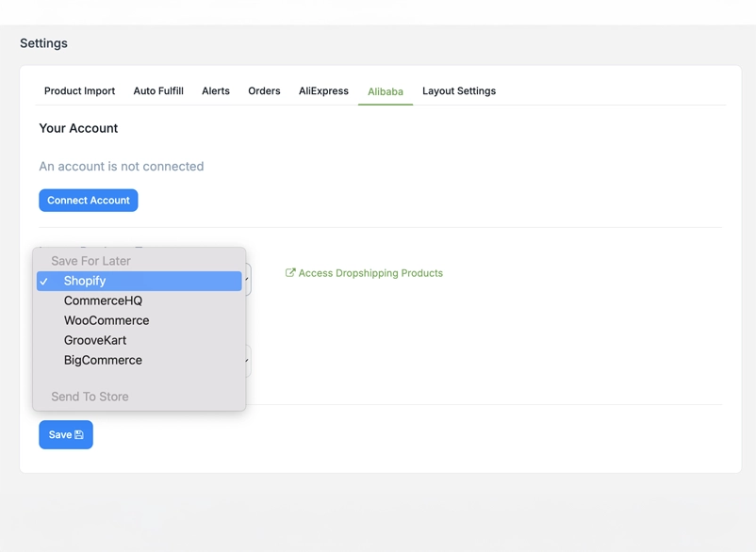Screen dimensions: 756x552
Task: Click the external link icon beside Access Dropshipping
Action: click(x=289, y=272)
